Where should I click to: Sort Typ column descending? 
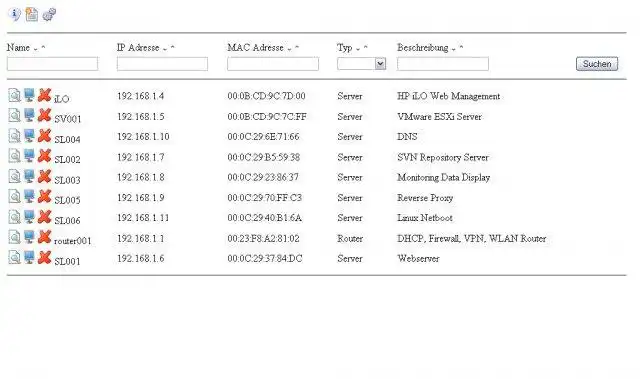click(358, 49)
